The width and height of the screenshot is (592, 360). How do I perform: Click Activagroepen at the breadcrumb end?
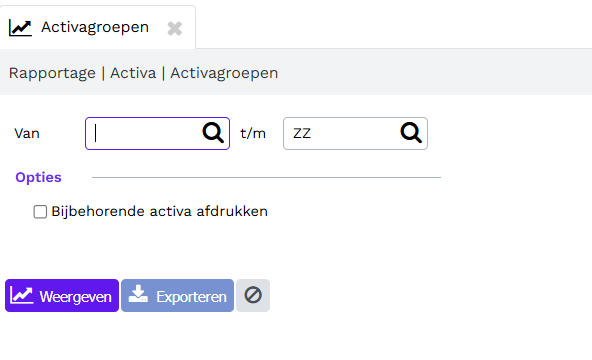[x=224, y=73]
